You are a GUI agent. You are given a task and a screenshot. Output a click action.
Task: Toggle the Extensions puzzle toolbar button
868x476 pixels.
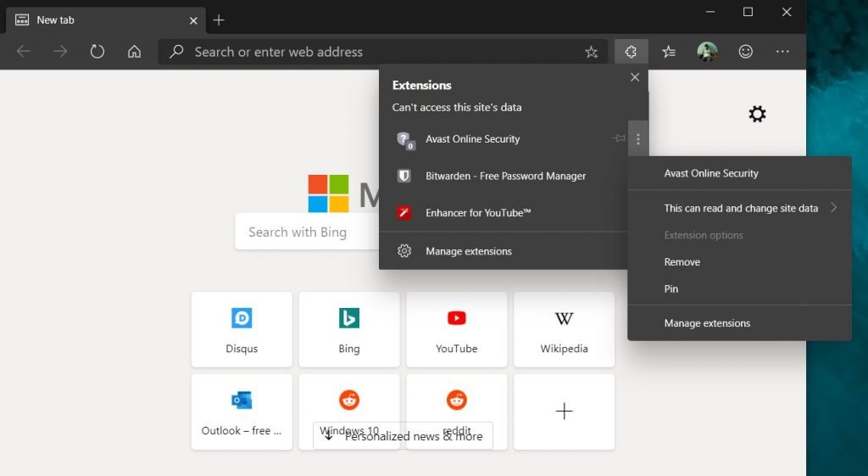pyautogui.click(x=631, y=52)
